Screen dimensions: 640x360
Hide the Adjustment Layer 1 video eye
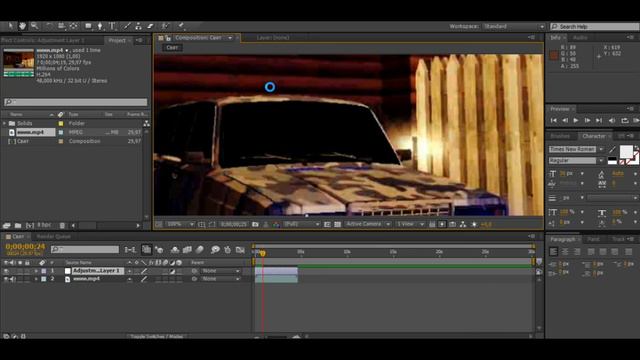point(6,271)
